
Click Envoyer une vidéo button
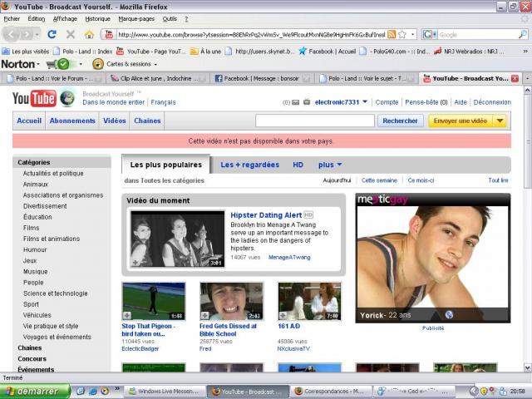point(461,121)
